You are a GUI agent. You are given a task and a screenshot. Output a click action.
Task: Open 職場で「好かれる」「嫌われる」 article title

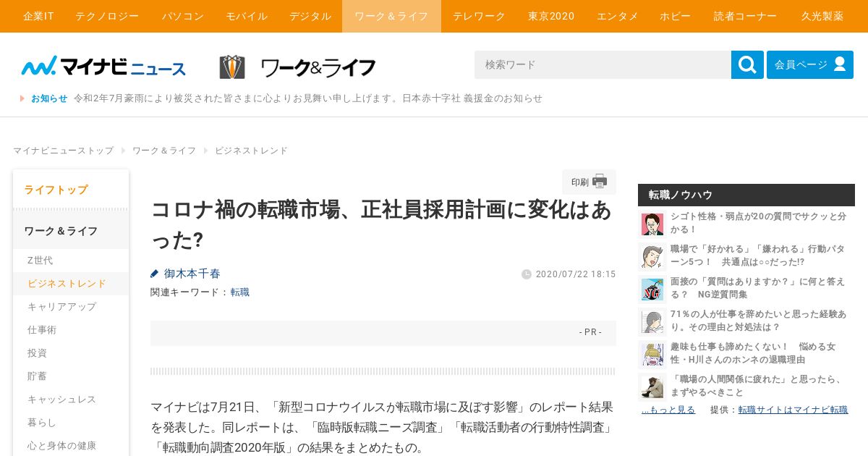click(757, 256)
